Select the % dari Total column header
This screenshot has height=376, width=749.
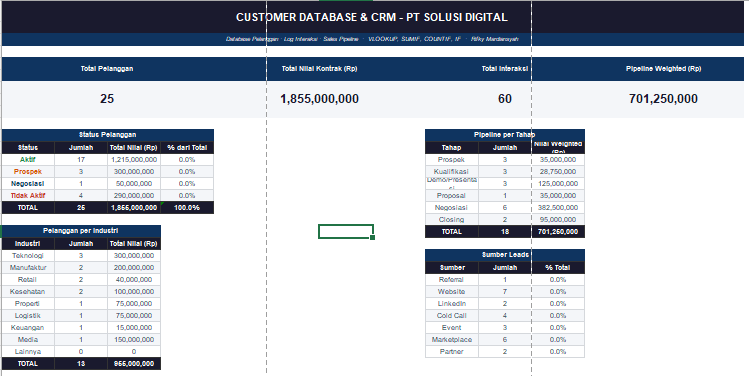tap(187, 148)
